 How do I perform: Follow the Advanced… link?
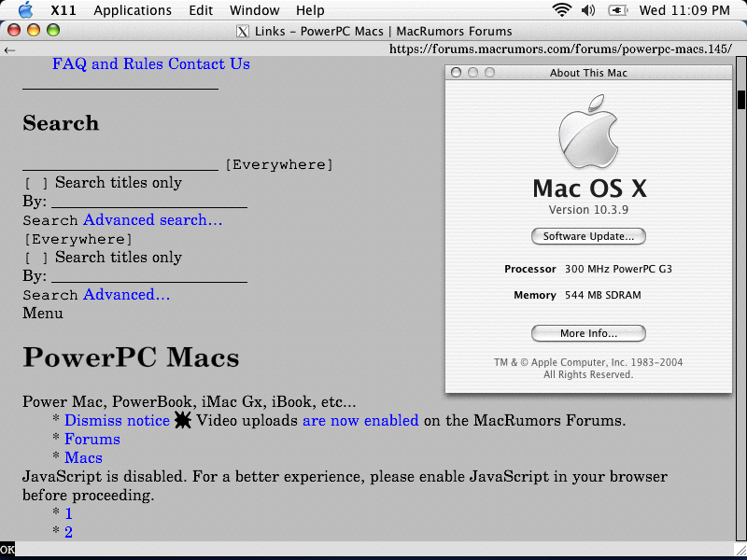(x=126, y=295)
